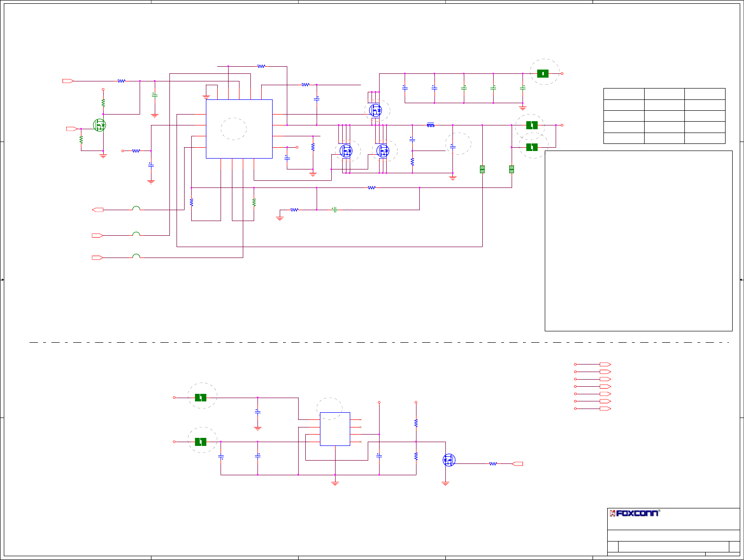Select the red port right of lower MOSFET

click(x=517, y=464)
